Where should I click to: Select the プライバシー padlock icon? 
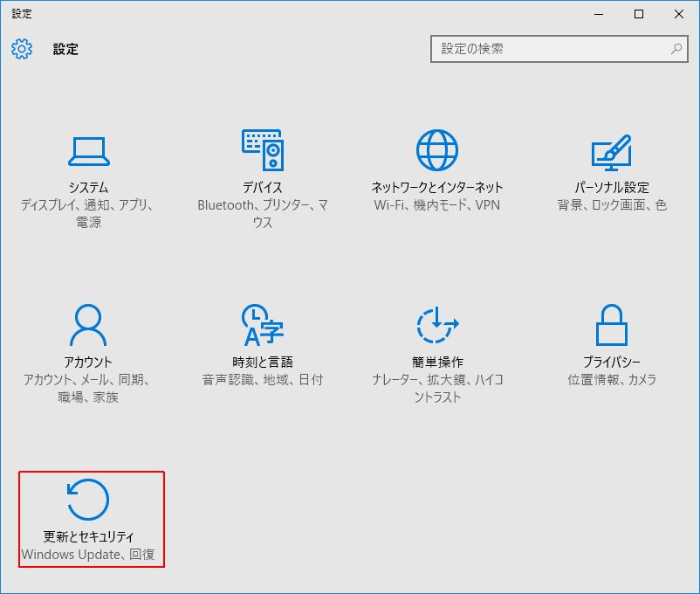(x=611, y=326)
